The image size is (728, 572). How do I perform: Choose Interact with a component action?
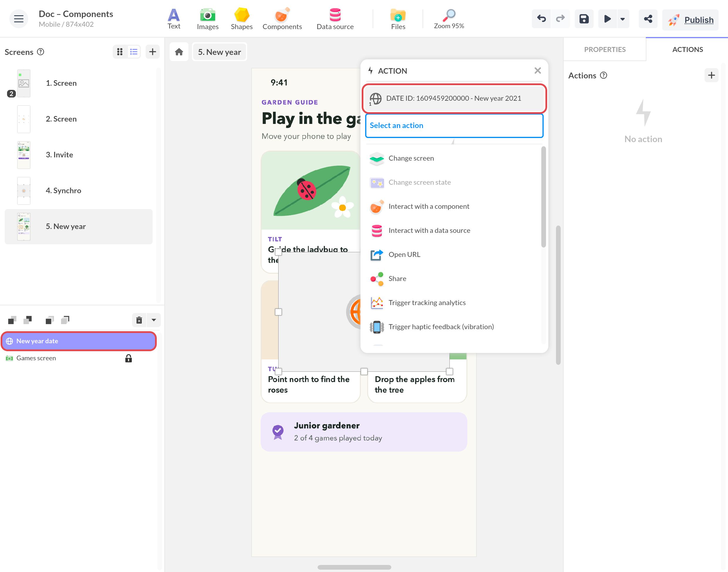click(454, 206)
